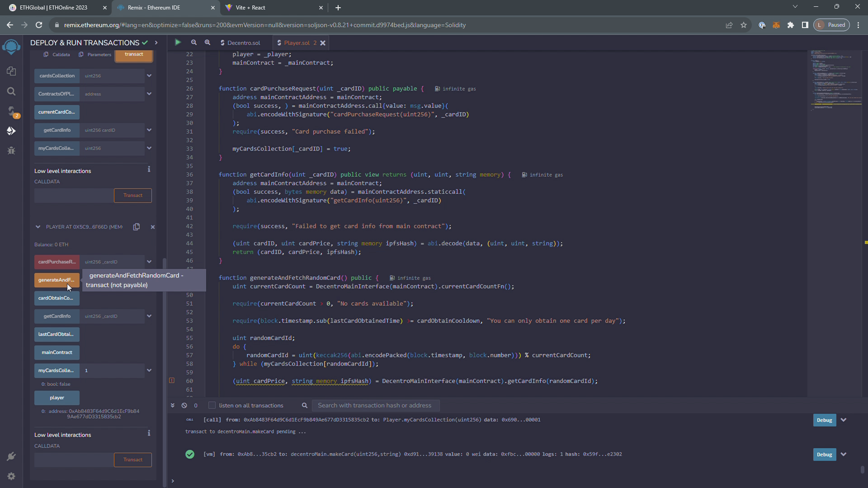Click Transact under the Player CALLDATA field
The image size is (868, 488).
click(x=133, y=460)
